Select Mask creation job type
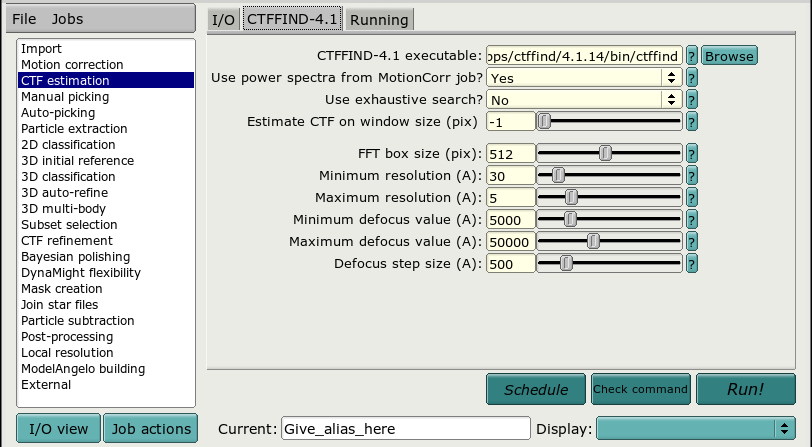This screenshot has width=812, height=447. coord(106,289)
